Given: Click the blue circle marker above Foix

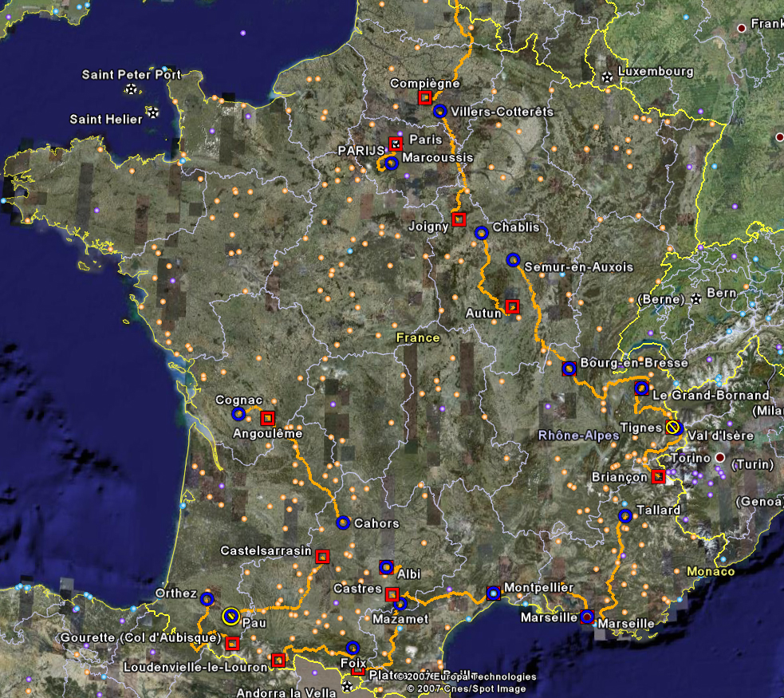Looking at the screenshot, I should [x=353, y=648].
